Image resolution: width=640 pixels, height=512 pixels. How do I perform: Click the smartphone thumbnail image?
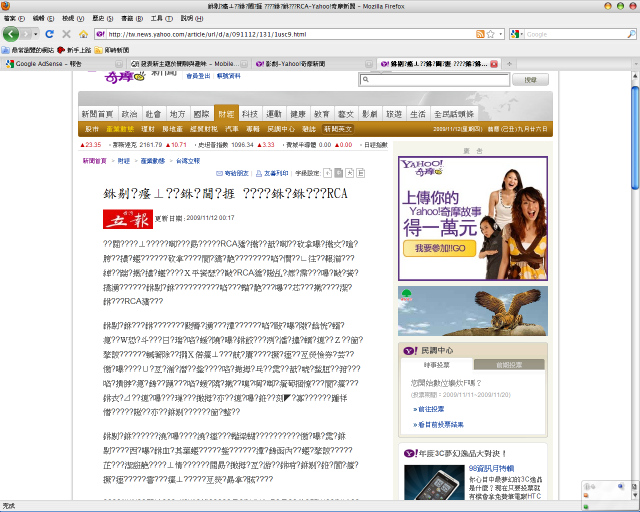pyautogui.click(x=434, y=482)
